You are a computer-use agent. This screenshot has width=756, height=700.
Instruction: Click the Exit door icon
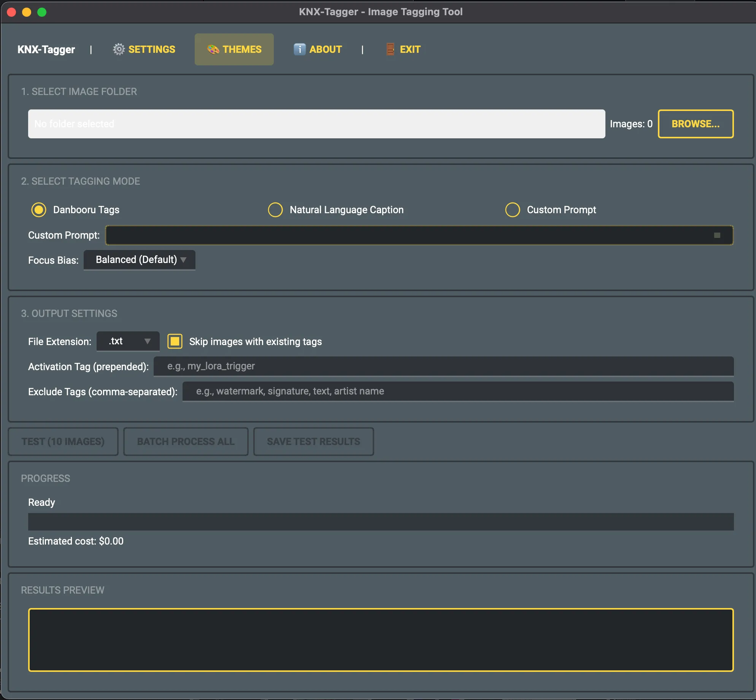(x=390, y=49)
